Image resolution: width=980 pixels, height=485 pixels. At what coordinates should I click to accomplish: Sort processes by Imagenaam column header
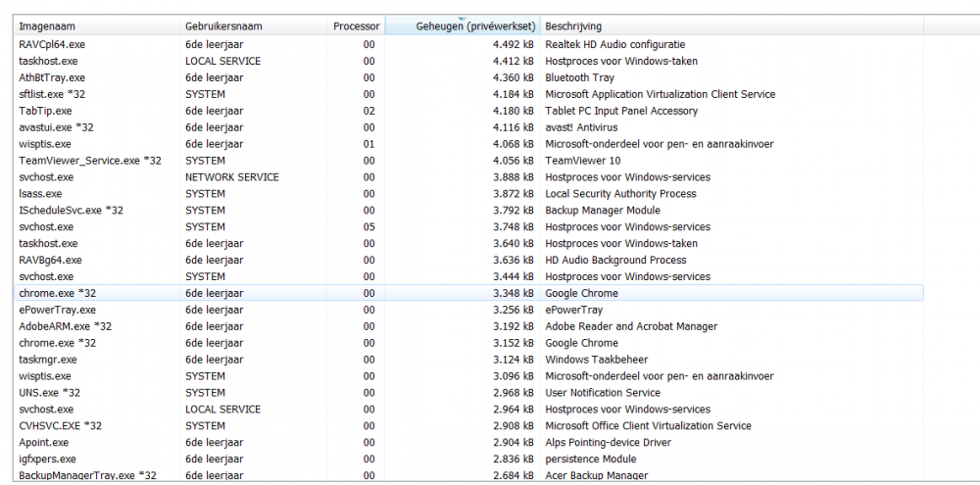[47, 25]
